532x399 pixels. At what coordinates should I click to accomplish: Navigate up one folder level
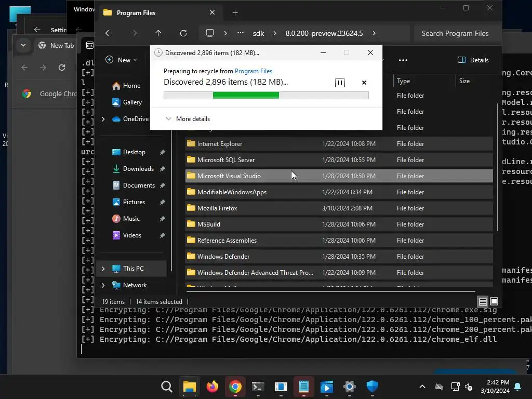coord(158,33)
